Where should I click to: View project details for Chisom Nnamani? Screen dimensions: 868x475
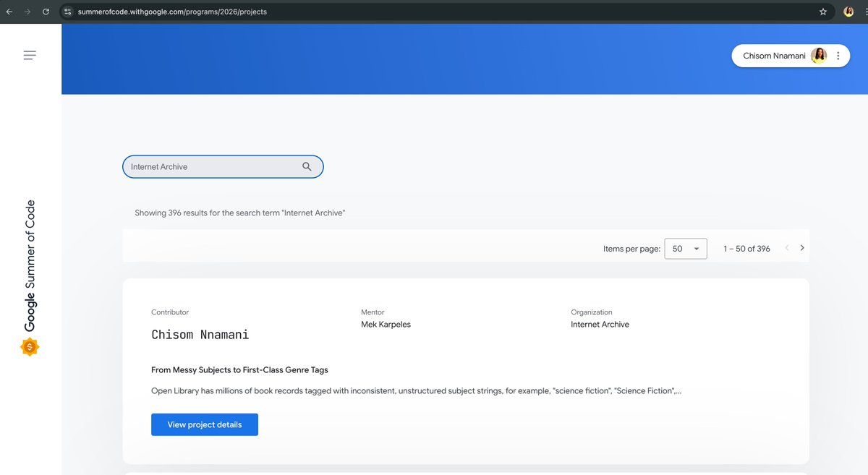(x=205, y=424)
